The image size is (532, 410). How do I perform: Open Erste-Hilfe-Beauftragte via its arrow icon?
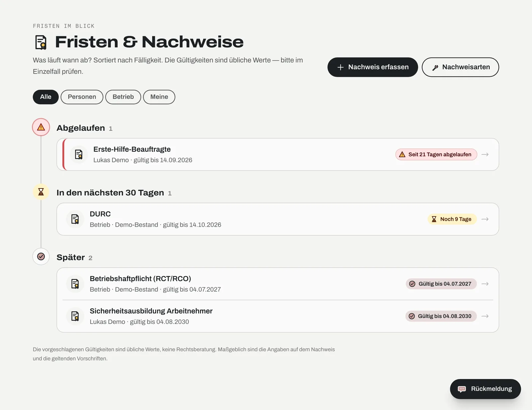pyautogui.click(x=485, y=155)
